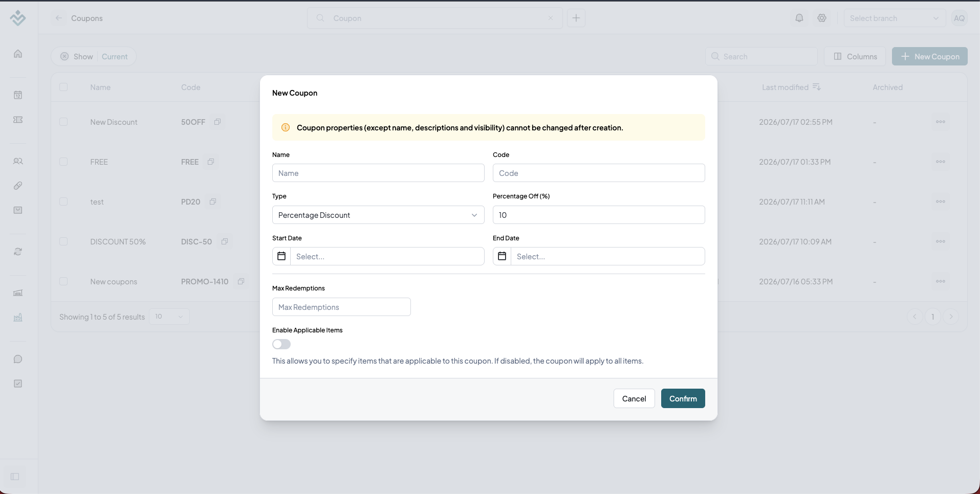Click the Archived column header
Viewport: 980px width, 494px height.
click(x=887, y=87)
